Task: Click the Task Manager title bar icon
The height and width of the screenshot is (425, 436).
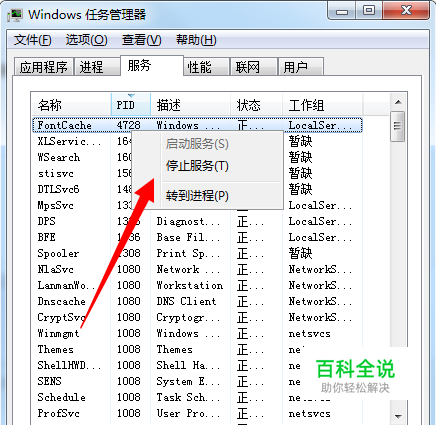Action: tap(15, 15)
